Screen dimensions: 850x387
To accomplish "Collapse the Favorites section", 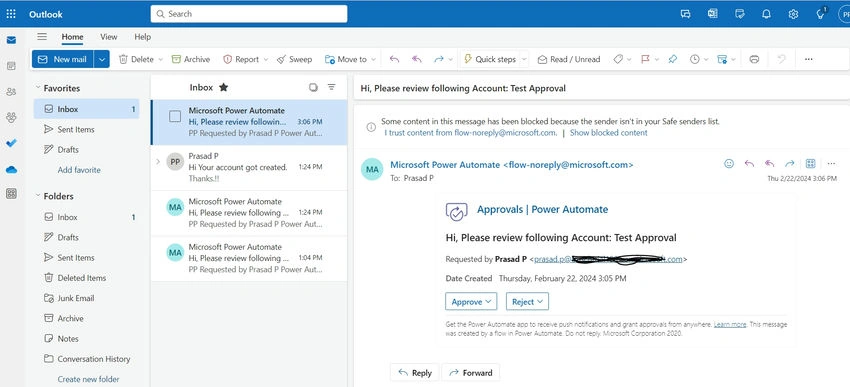I will 38,88.
